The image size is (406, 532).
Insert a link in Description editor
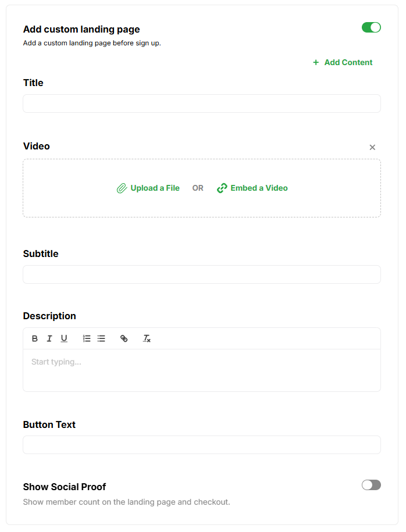(124, 338)
